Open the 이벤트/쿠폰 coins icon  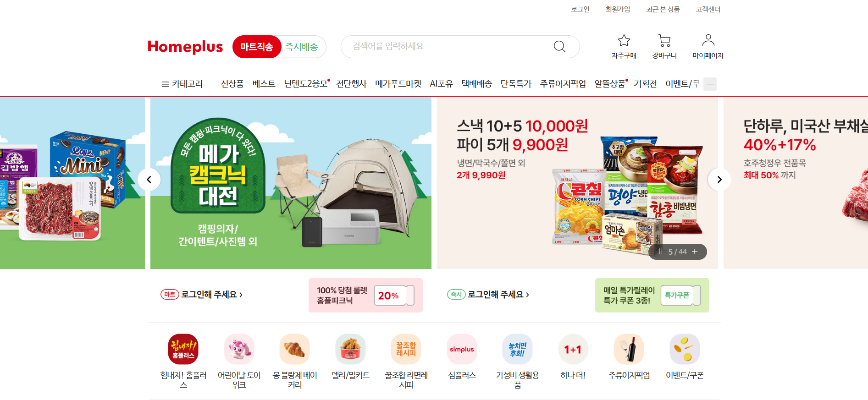[x=685, y=349]
